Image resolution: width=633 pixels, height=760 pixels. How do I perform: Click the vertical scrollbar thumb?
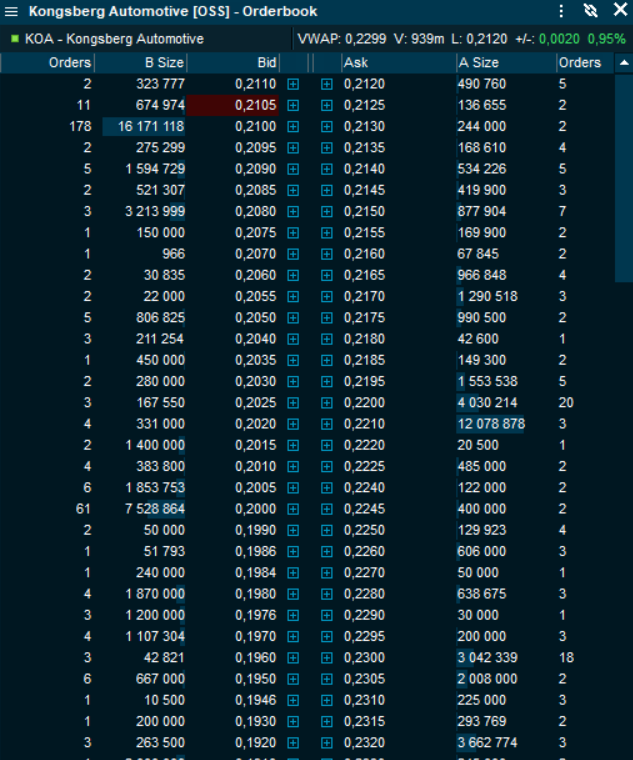(624, 178)
